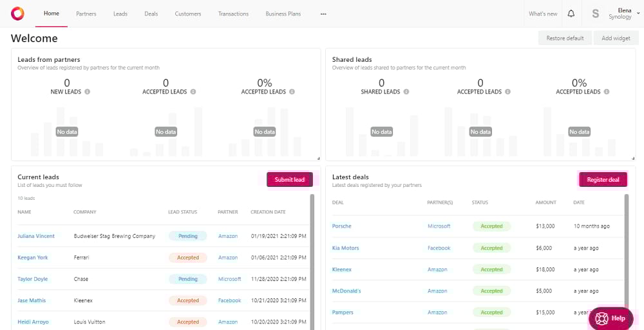The image size is (644, 330).
Task: Open Facebook partner in Jase Mathis row
Action: tap(230, 300)
